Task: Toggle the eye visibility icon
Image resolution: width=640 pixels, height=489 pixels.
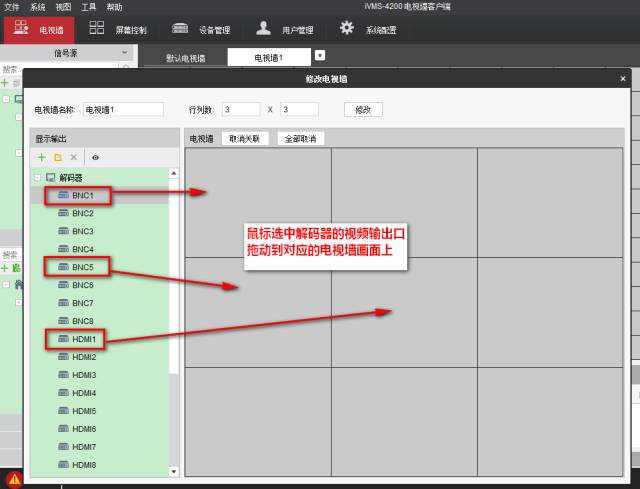Action: tap(96, 158)
